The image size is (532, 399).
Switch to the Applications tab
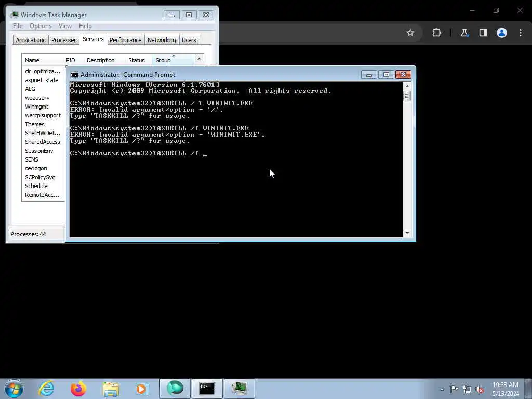[x=31, y=40]
